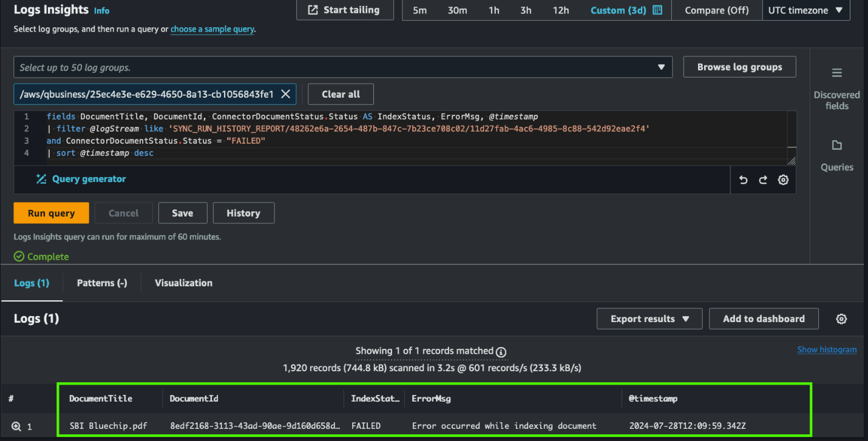The height and width of the screenshot is (441, 868).
Task: Open query editor settings gear
Action: pyautogui.click(x=783, y=180)
